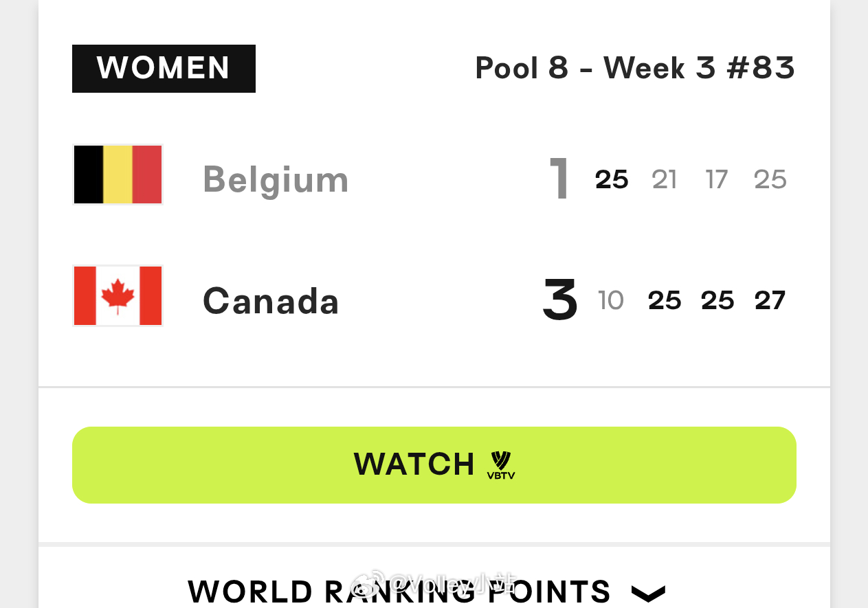Image resolution: width=868 pixels, height=608 pixels.
Task: Click the Belgium team name
Action: [276, 180]
